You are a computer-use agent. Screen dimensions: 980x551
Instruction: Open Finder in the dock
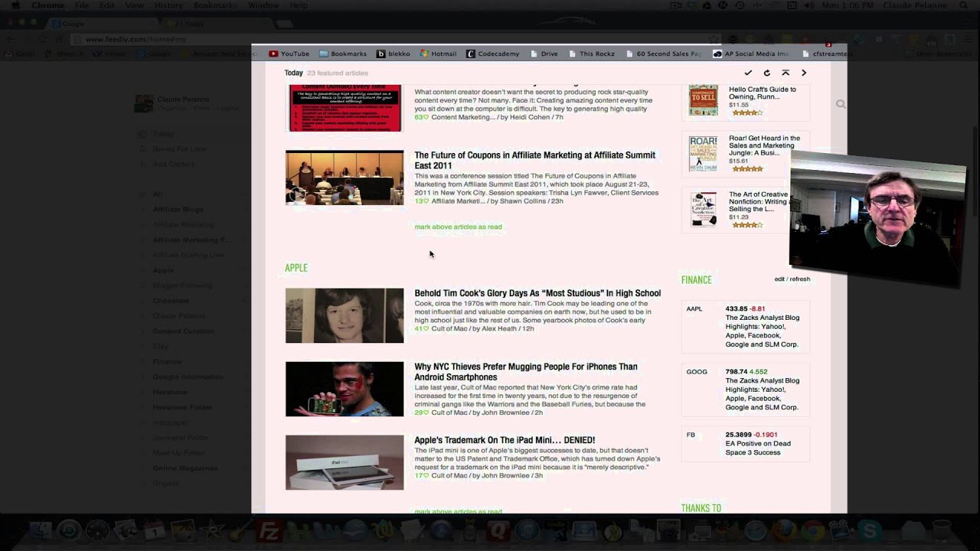[x=40, y=530]
